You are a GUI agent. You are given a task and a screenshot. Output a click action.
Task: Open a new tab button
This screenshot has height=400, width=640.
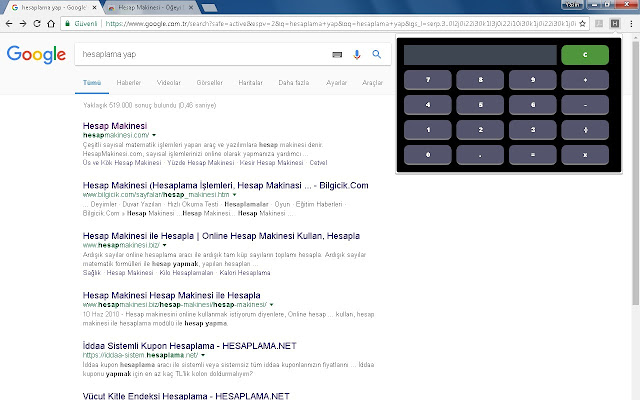point(209,8)
